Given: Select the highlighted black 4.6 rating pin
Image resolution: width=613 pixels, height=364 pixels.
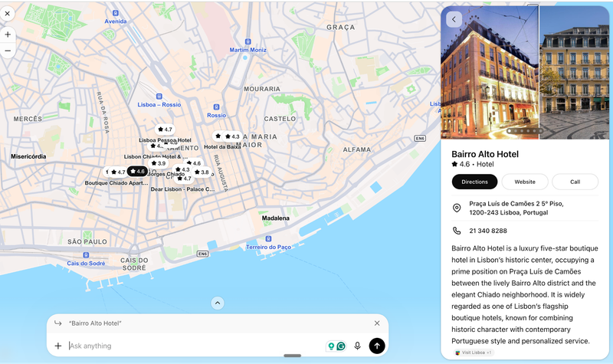Looking at the screenshot, I should click(x=137, y=171).
